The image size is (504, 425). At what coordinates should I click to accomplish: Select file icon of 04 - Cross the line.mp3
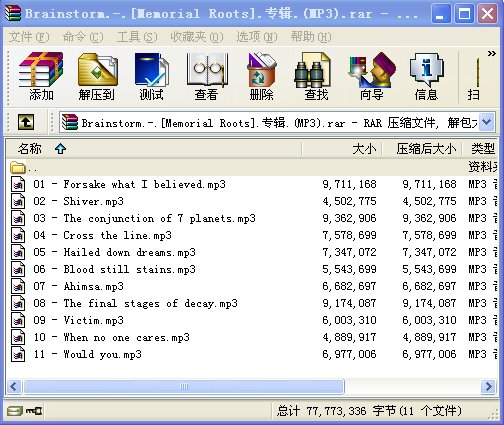coord(18,235)
